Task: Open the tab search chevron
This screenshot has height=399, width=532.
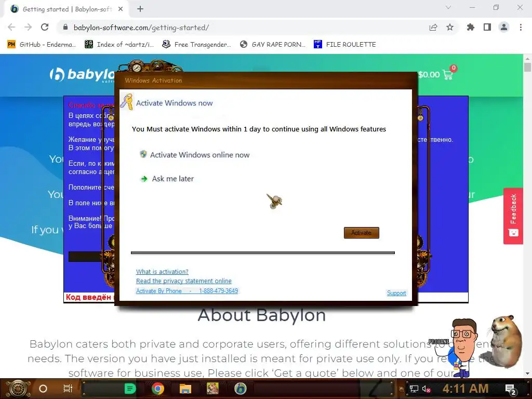Action: click(448, 7)
